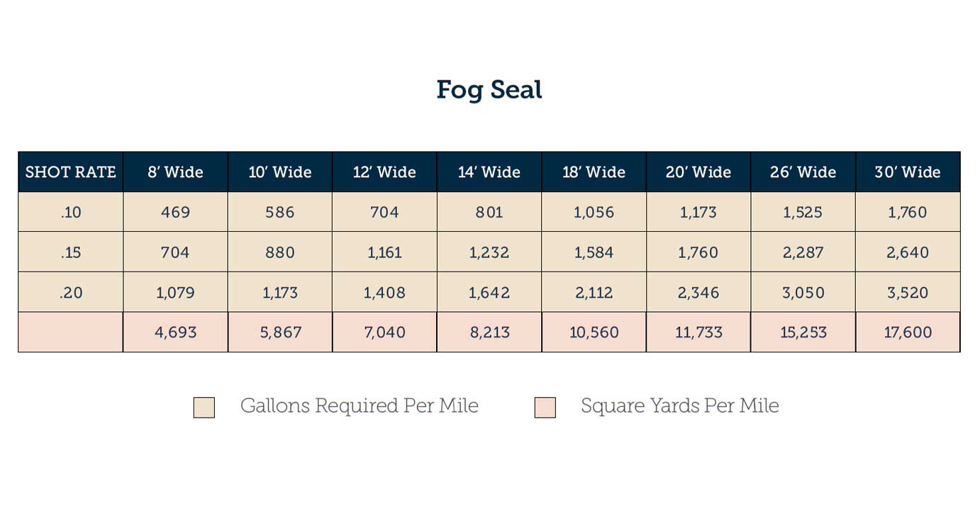Click the Square Yards Per Mile label
The height and width of the screenshot is (509, 980).
(680, 406)
